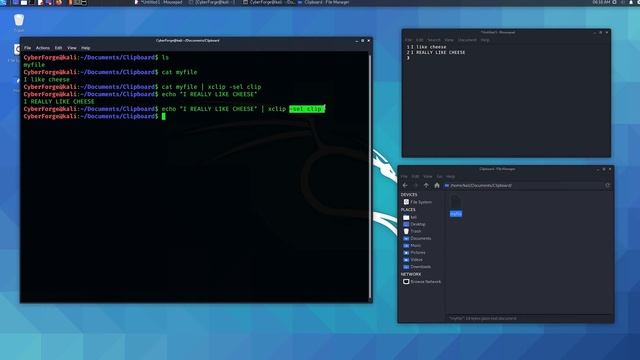Viewport: 640px width, 360px height.
Task: Open the Mousepad Search menu
Action: [434, 40]
